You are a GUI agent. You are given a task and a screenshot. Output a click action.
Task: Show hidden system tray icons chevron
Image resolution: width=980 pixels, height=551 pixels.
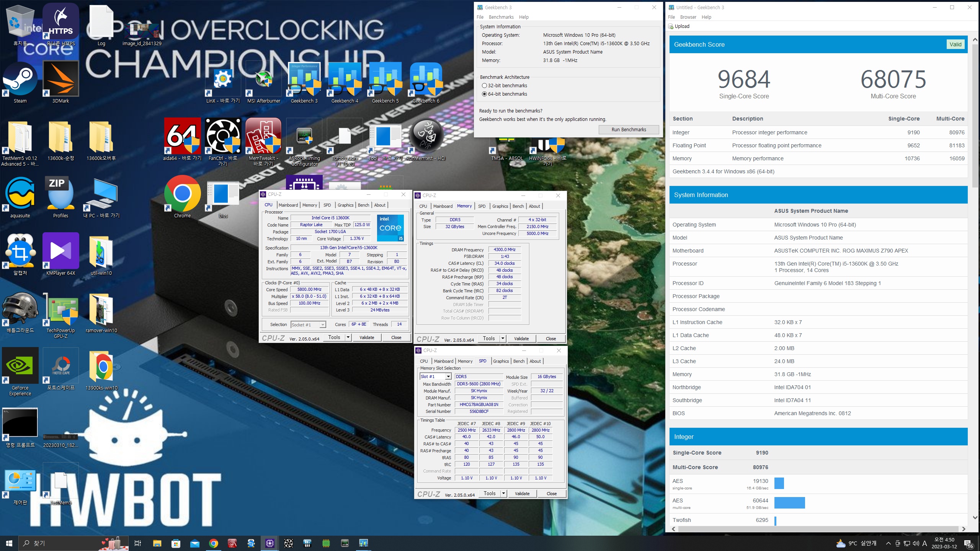[888, 543]
